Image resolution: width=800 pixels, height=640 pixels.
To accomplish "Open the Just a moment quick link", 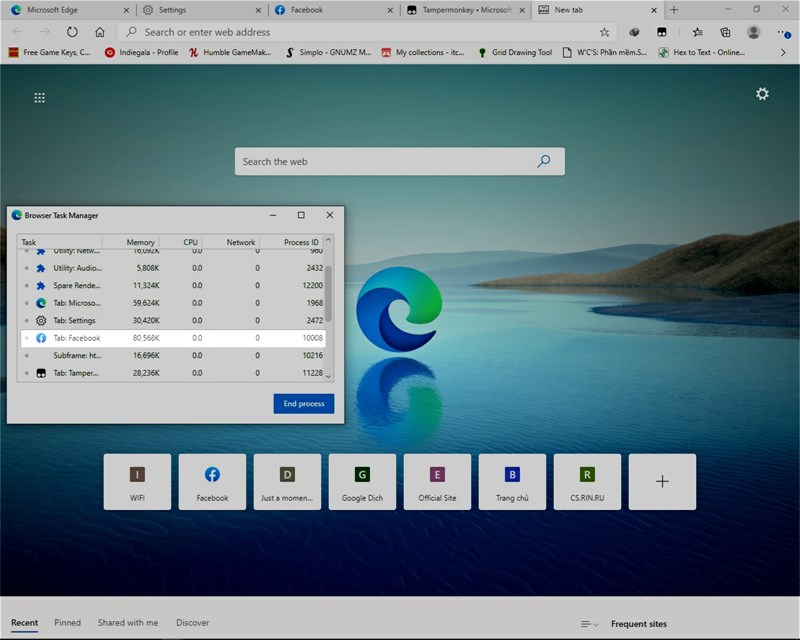I will [287, 482].
